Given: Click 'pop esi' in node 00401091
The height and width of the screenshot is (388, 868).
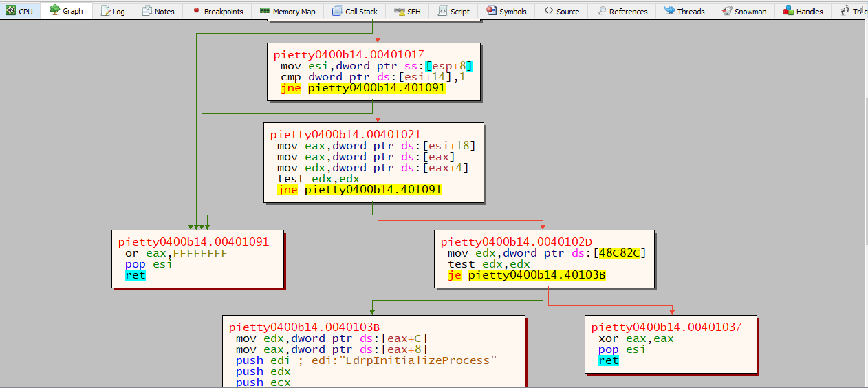Looking at the screenshot, I should [x=149, y=264].
